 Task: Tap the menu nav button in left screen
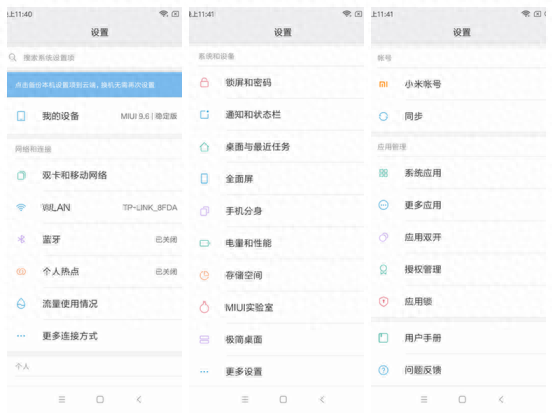tap(62, 399)
